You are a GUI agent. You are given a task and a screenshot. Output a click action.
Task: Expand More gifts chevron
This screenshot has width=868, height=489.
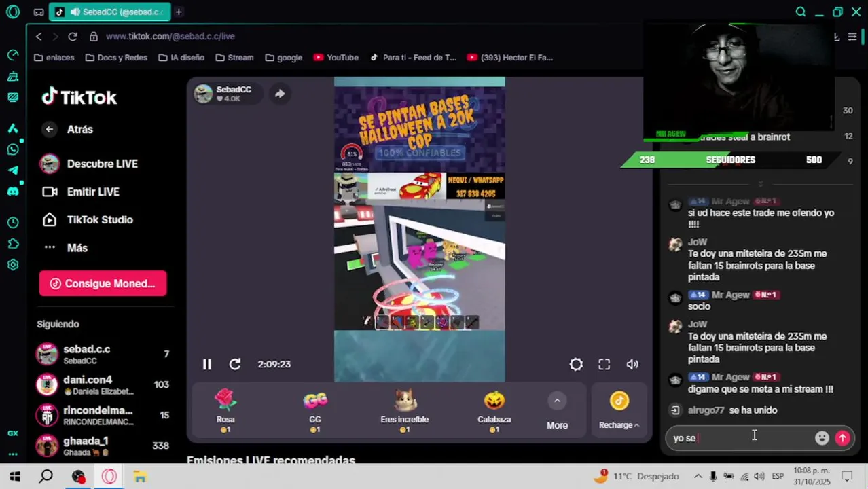pos(557,401)
